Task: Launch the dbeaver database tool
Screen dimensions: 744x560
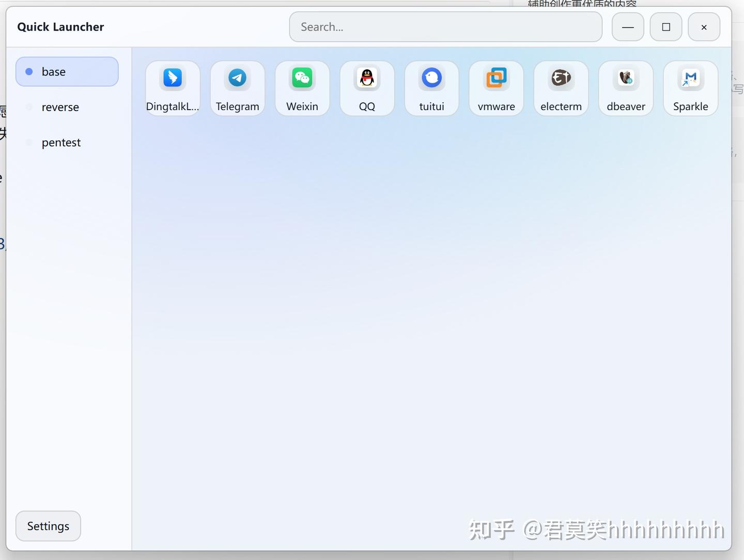Action: 626,88
